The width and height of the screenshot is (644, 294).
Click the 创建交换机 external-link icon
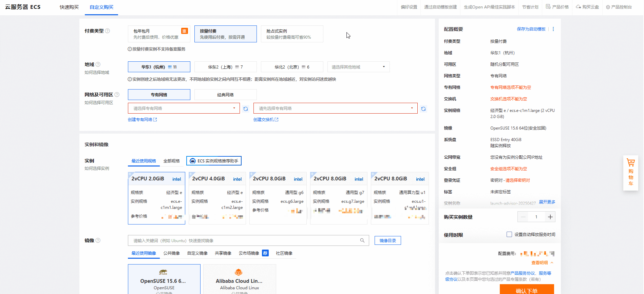pyautogui.click(x=277, y=120)
